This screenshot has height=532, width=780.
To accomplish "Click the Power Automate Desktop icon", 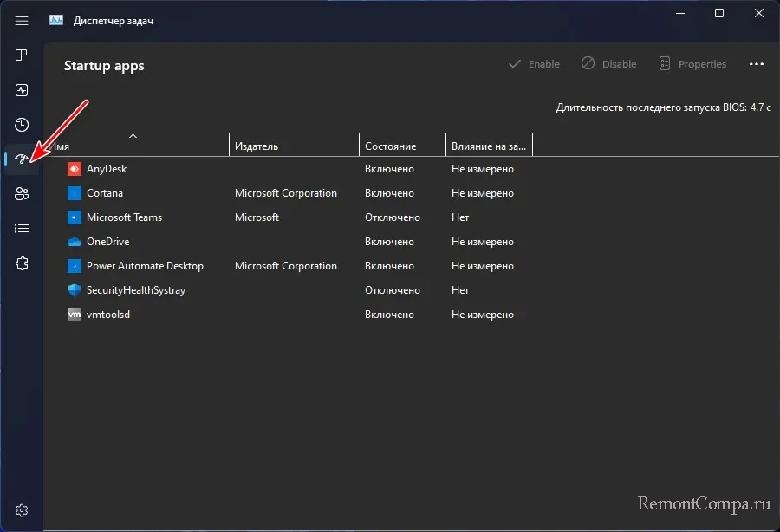I will [75, 266].
